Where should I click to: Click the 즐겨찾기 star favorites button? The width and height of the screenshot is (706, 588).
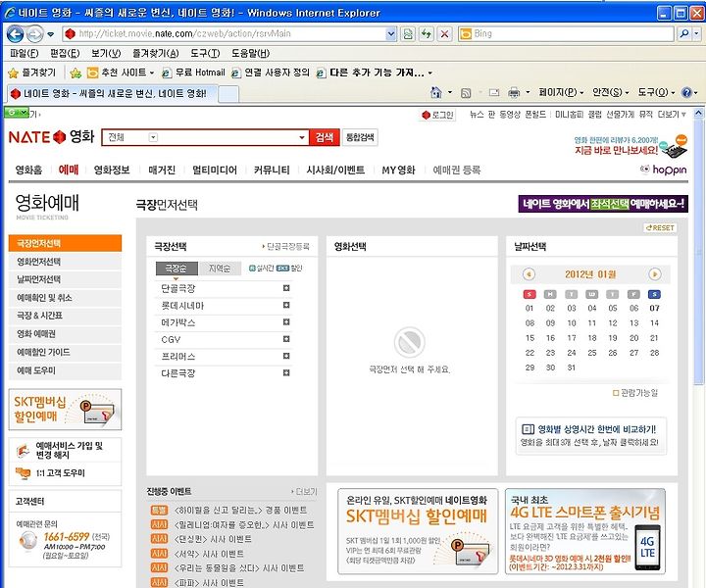(x=32, y=73)
